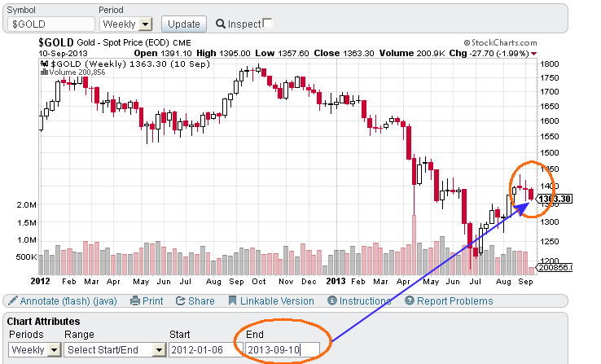Click the 1500 price axis label
601x364 pixels.
pyautogui.click(x=550, y=152)
